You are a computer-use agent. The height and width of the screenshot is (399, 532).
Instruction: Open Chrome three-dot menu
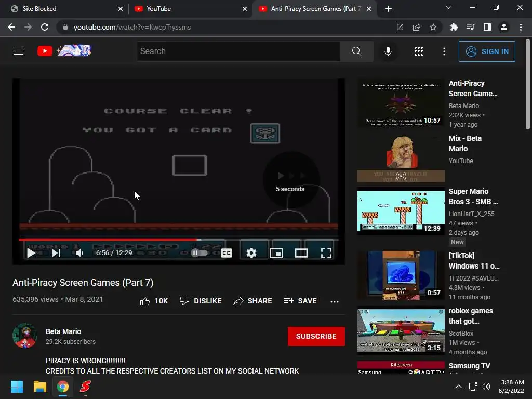point(521,27)
